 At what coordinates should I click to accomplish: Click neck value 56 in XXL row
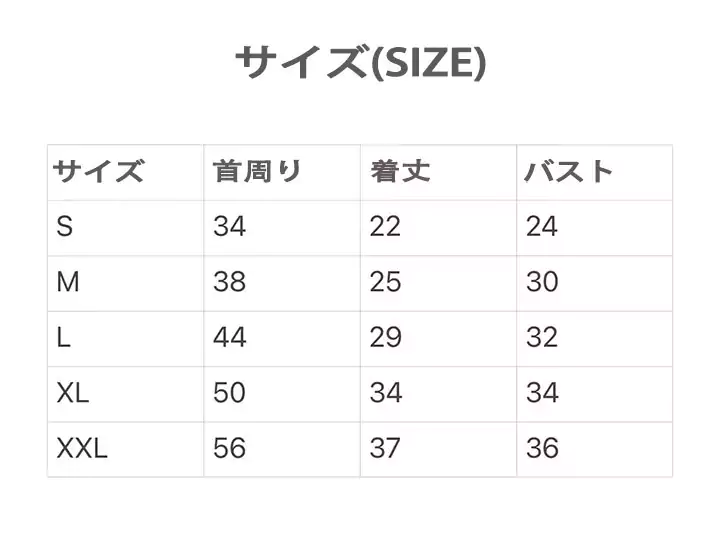pos(229,448)
